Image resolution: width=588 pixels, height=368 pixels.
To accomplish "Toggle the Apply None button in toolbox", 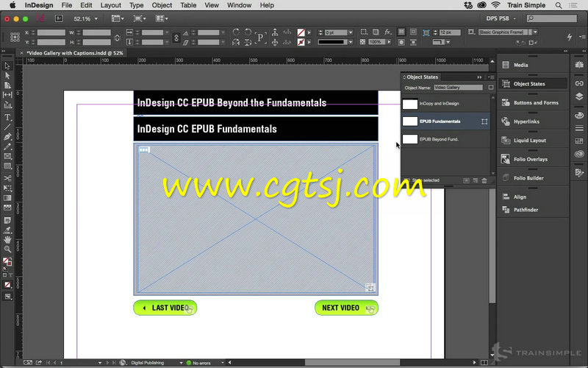I will 7,285.
